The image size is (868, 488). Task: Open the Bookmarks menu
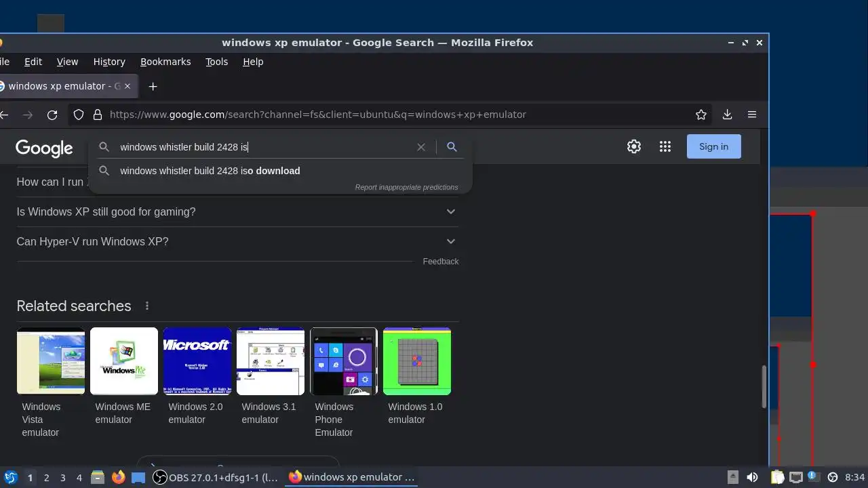point(165,62)
